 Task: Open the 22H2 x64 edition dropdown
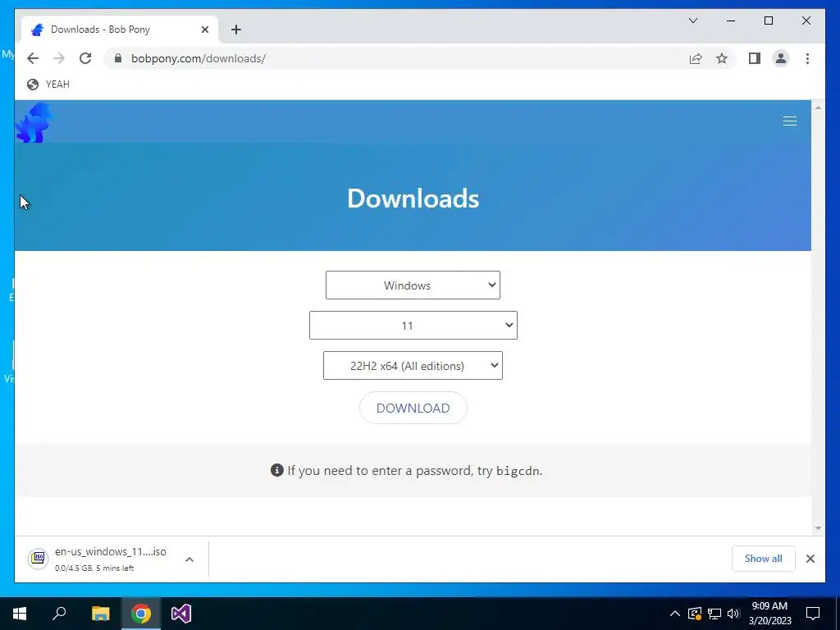(x=413, y=365)
